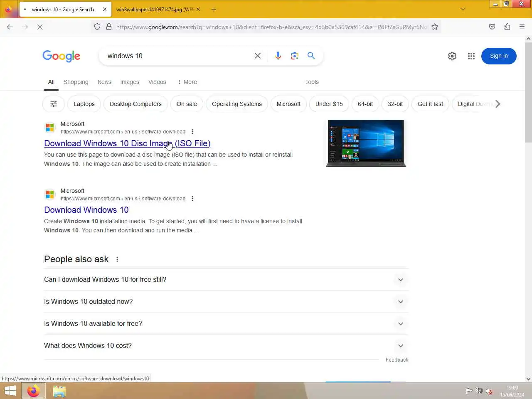Show more filter chips with right arrow
The height and width of the screenshot is (399, 532).
498,104
